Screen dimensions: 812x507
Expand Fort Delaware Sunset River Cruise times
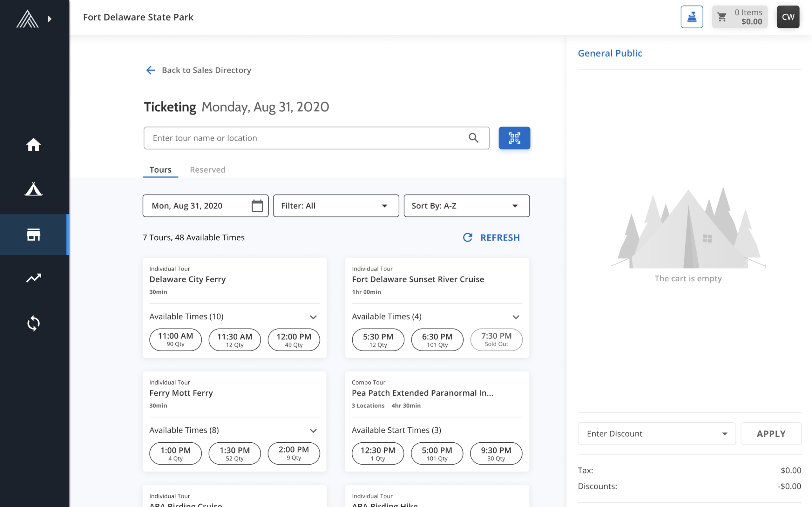(x=516, y=317)
